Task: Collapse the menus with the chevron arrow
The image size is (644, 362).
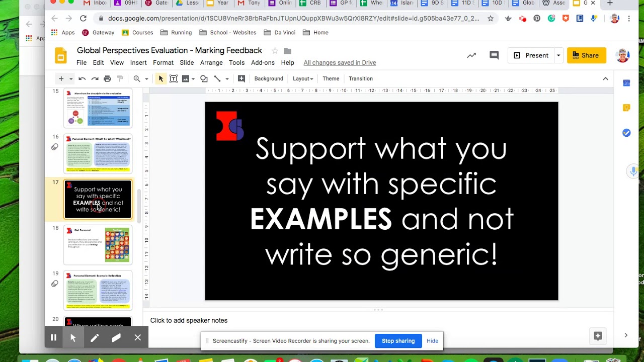Action: pyautogui.click(x=606, y=78)
